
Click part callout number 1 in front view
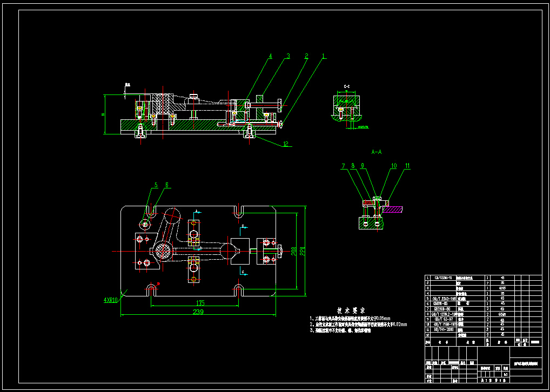point(324,56)
